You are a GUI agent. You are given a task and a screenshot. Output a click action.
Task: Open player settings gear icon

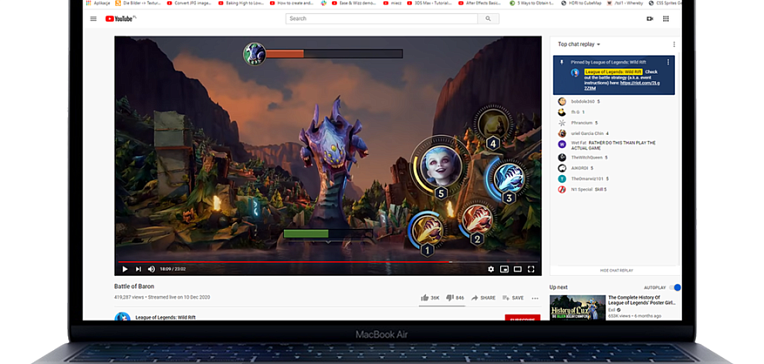[491, 269]
